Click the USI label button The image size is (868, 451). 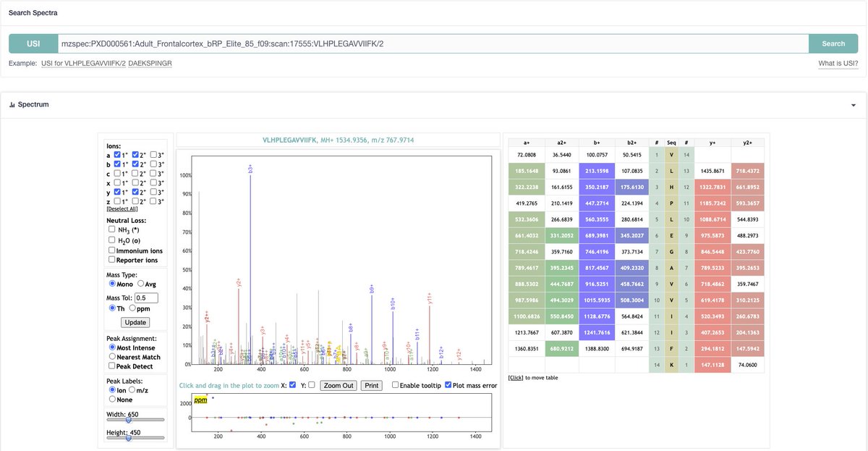[x=33, y=43]
